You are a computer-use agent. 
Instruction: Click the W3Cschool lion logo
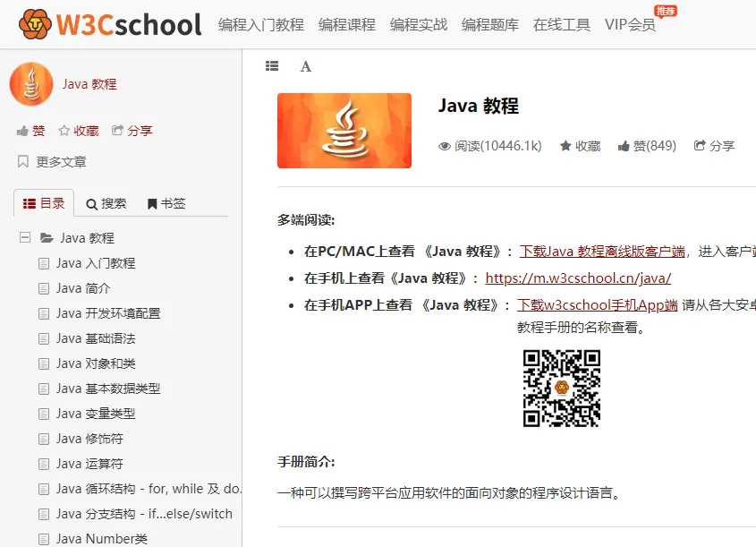pos(35,24)
